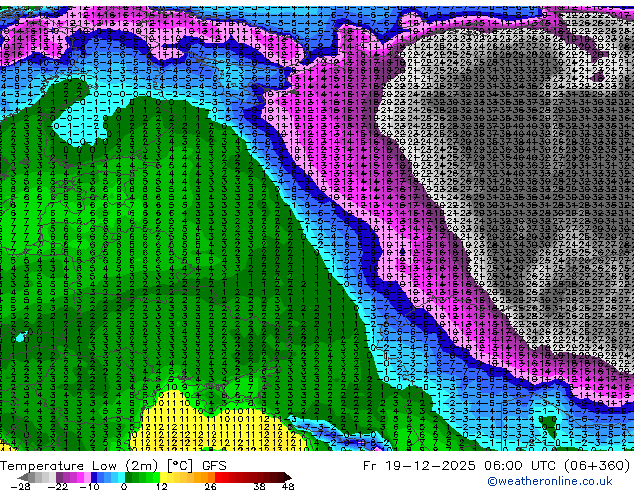Select the dark purple legend swatch at -22
Viewport: 634px width, 490px height.
(x=59, y=477)
